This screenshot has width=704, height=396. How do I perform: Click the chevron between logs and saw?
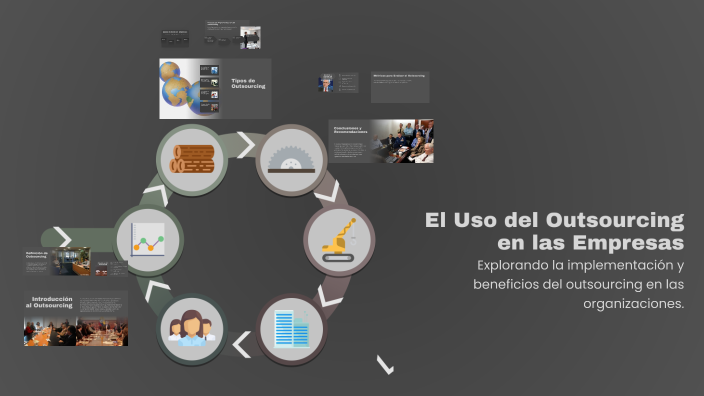coord(246,145)
